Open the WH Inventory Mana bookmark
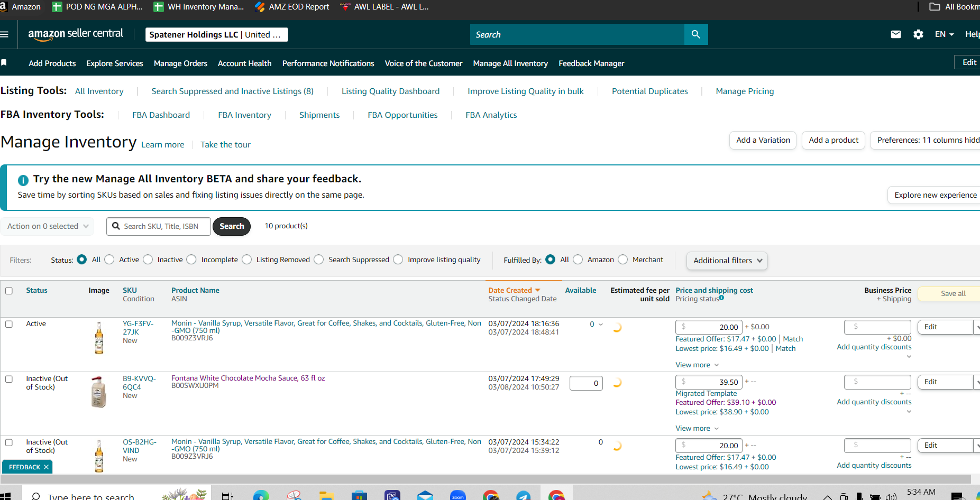 199,7
